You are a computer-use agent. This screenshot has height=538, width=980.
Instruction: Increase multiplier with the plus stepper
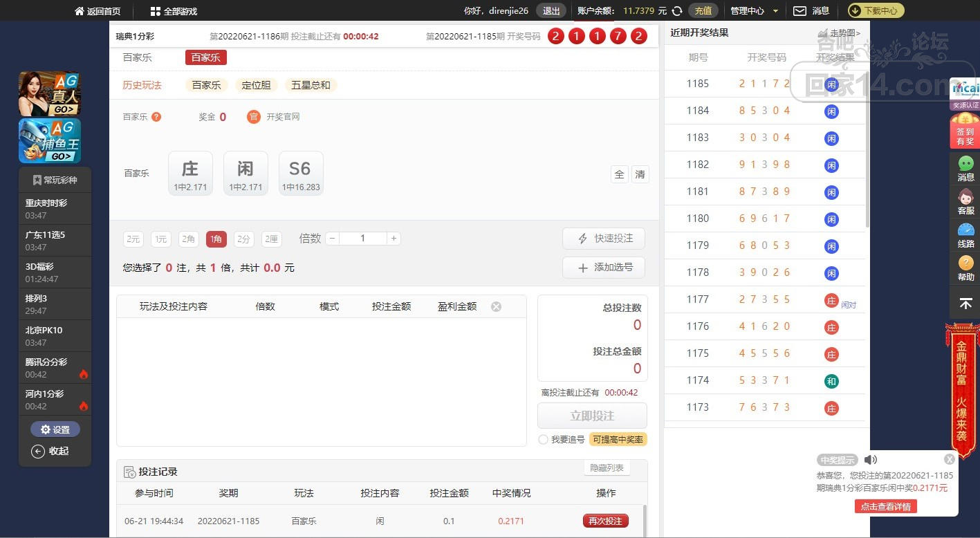[x=394, y=239]
